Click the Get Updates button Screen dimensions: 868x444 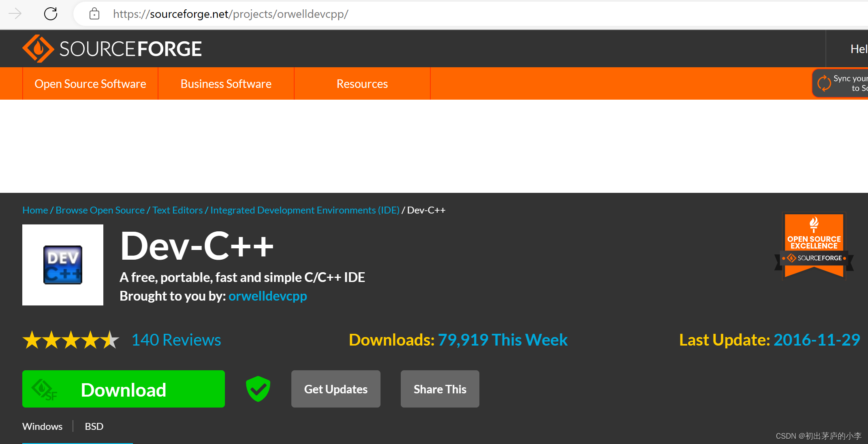point(336,389)
